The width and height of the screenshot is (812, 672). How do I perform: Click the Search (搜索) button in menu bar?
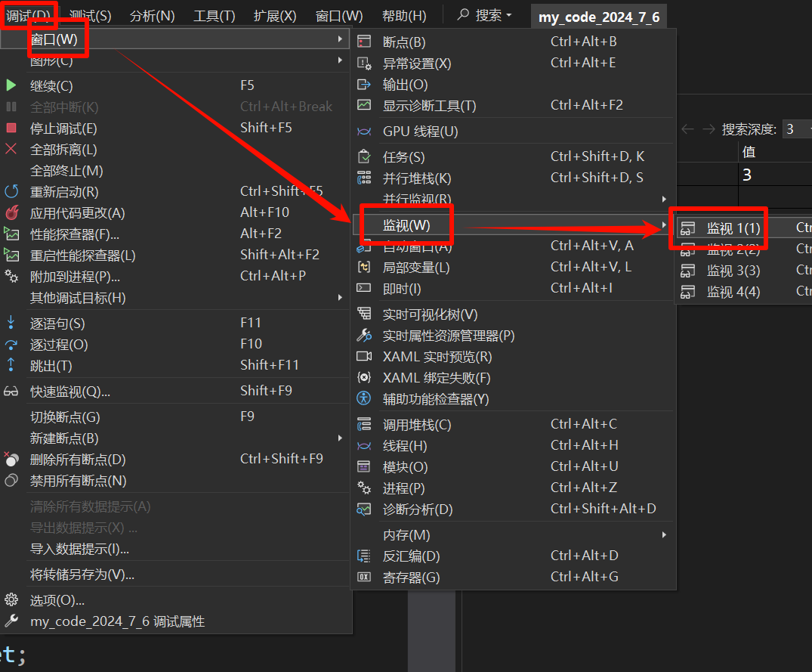point(485,15)
